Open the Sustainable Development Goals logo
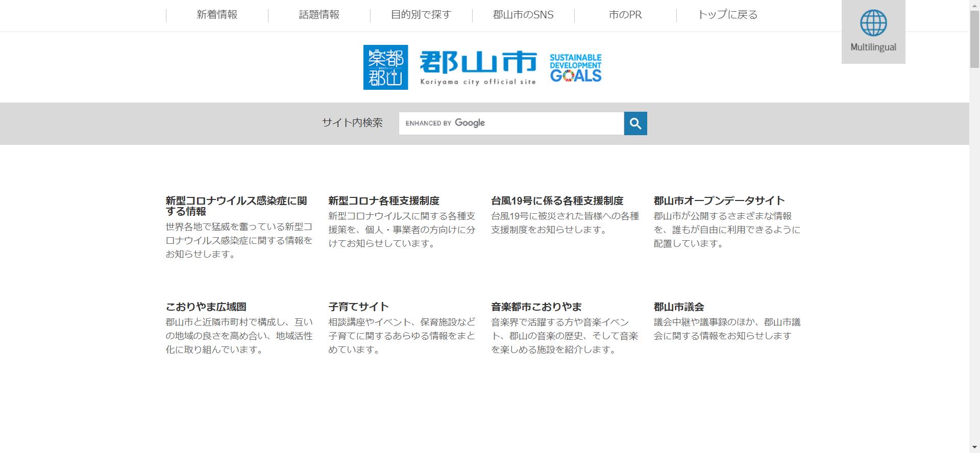Viewport: 980px width, 453px height. (x=575, y=67)
